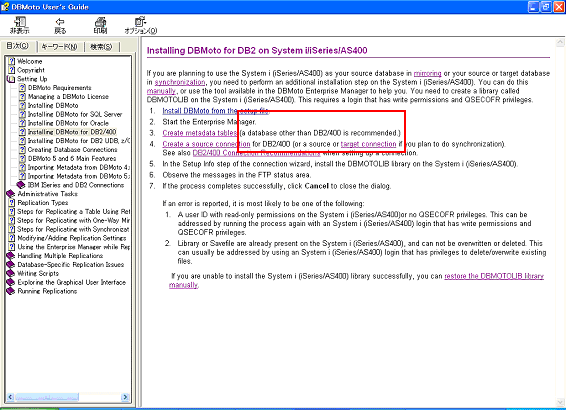Image resolution: width=566 pixels, height=410 pixels.
Task: Follow the mirroring link
Action: 427,73
